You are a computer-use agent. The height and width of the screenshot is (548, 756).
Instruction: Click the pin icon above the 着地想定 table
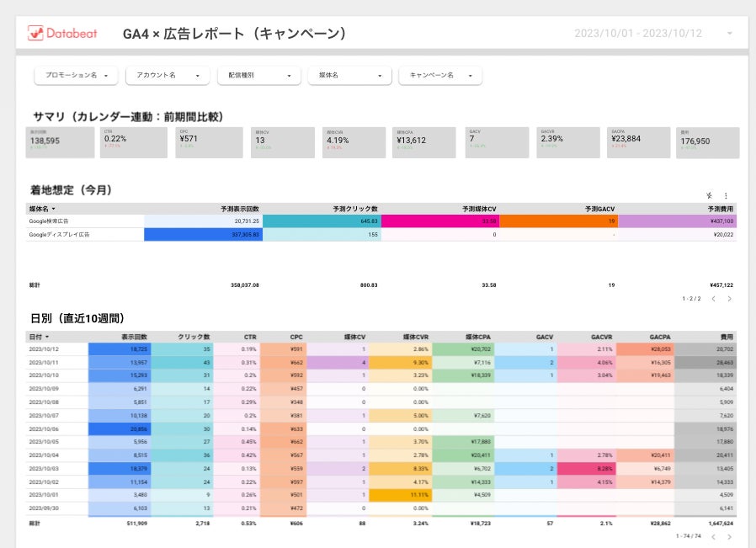point(709,195)
